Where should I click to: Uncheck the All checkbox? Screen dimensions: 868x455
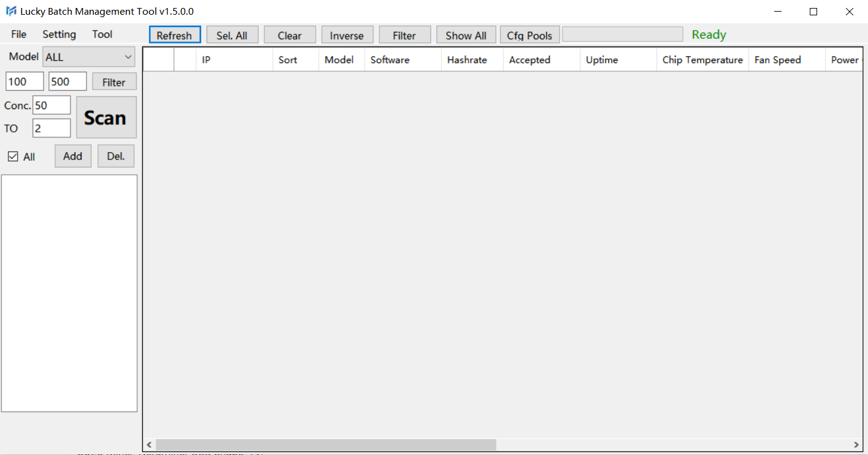(x=13, y=156)
